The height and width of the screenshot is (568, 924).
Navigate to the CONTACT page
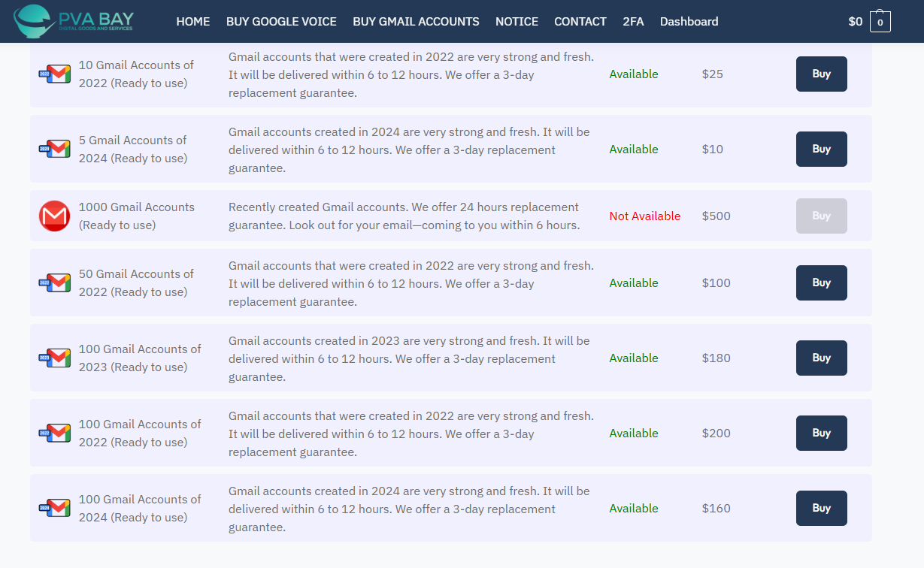pos(580,22)
